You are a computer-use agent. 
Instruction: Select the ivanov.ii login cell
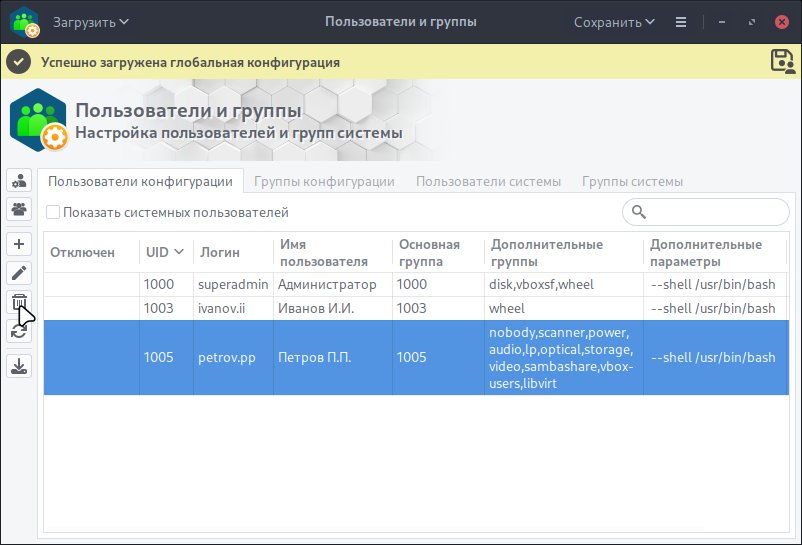[233, 308]
